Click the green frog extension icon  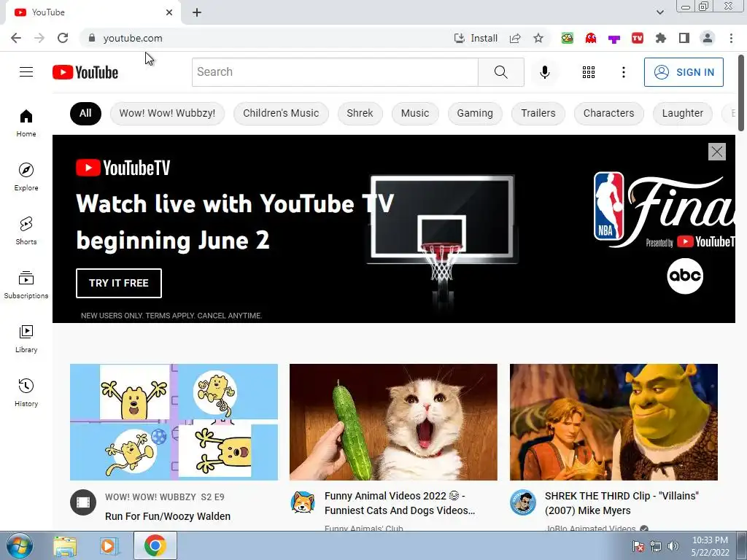(x=567, y=38)
